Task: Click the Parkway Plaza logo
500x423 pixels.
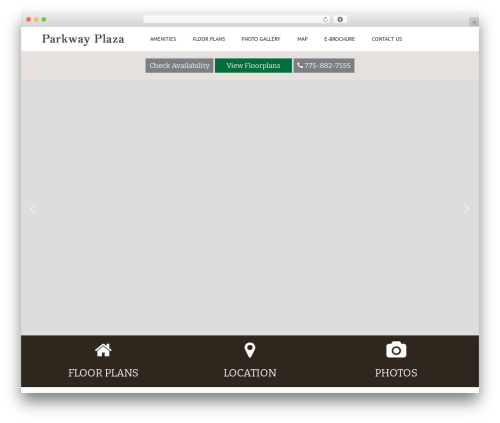Action: coord(83,39)
